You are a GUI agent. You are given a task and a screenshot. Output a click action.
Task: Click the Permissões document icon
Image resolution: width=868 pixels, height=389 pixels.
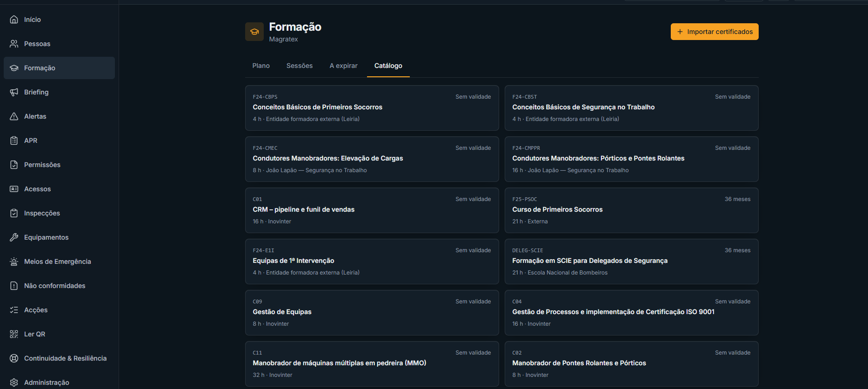14,165
